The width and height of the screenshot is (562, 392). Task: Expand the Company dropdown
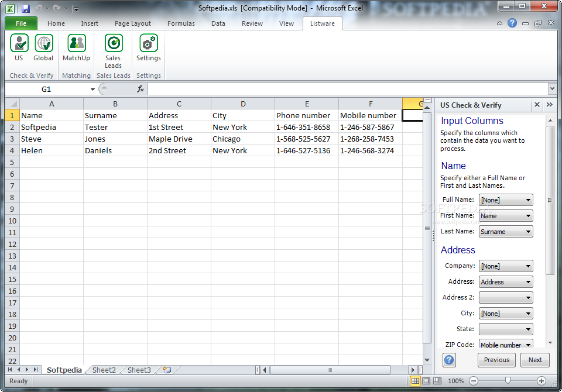pos(528,266)
